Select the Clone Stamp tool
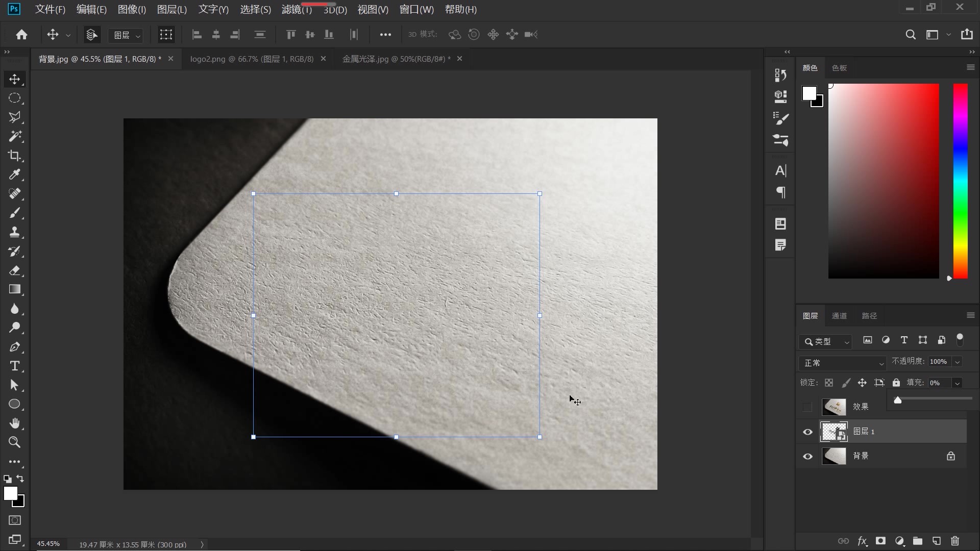Viewport: 980px width, 551px height. coord(14,232)
